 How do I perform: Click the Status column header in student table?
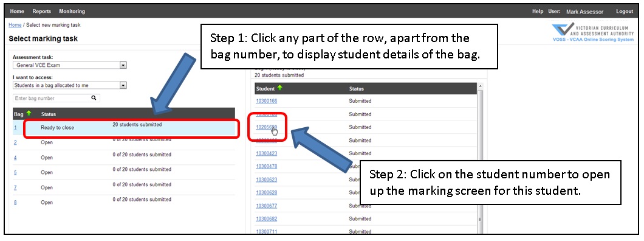[357, 88]
